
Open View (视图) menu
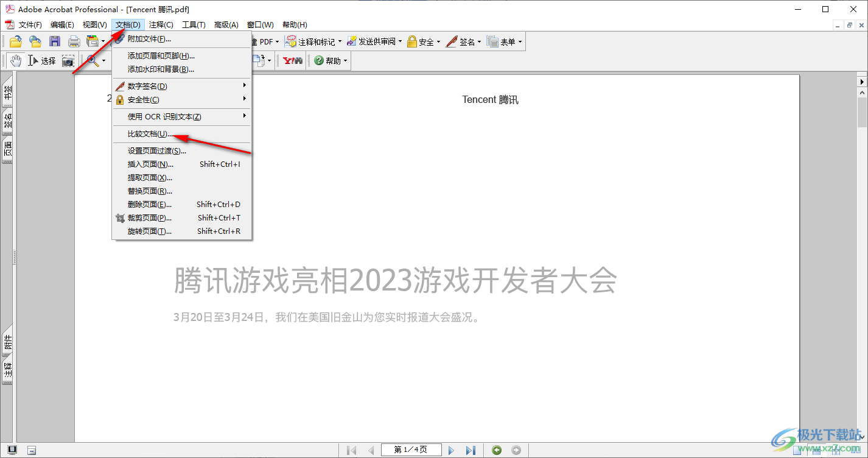pyautogui.click(x=94, y=25)
